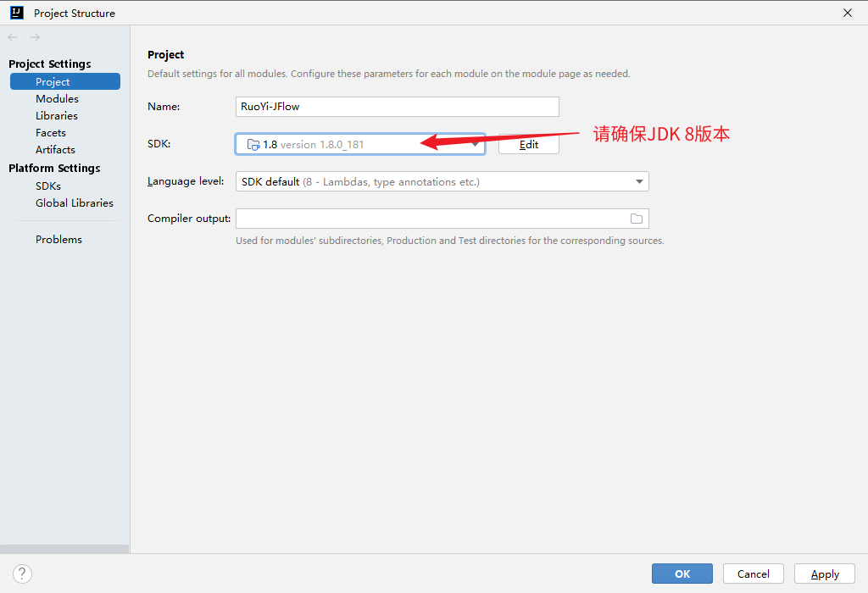Click the folder browse icon in Compiler output
Image resolution: width=868 pixels, height=593 pixels.
tap(637, 219)
